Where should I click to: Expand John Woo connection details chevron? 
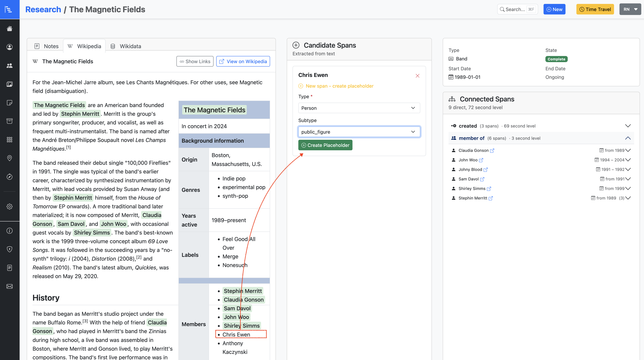(628, 160)
